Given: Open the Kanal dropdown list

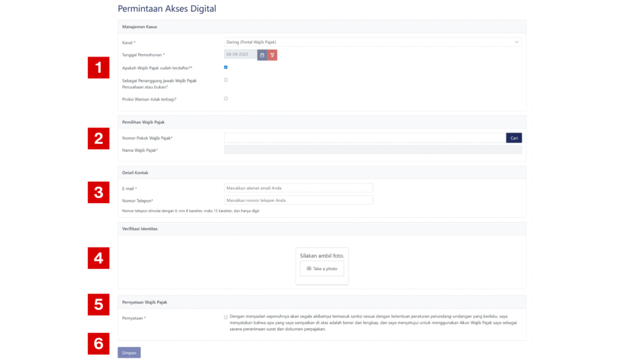Looking at the screenshot, I should coord(372,42).
